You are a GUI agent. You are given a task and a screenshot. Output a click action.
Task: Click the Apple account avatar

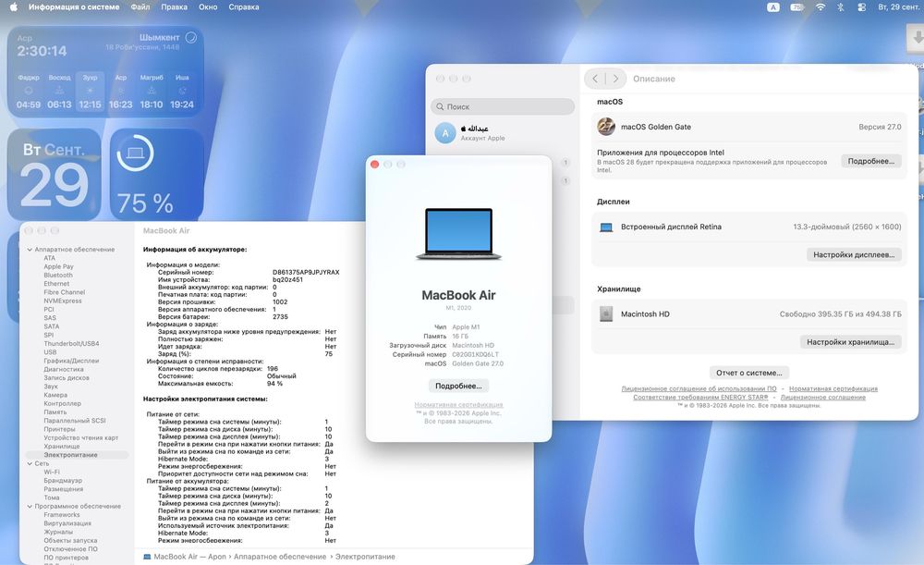pyautogui.click(x=445, y=133)
